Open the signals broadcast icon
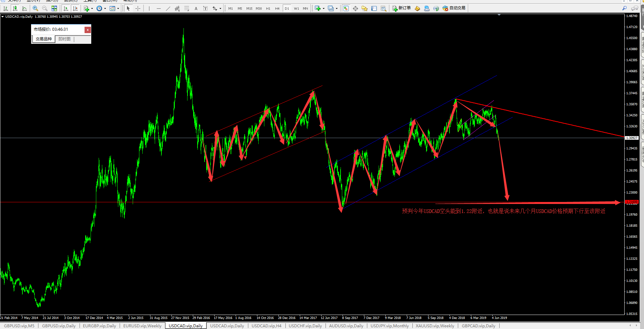This screenshot has height=329, width=644. click(x=436, y=8)
